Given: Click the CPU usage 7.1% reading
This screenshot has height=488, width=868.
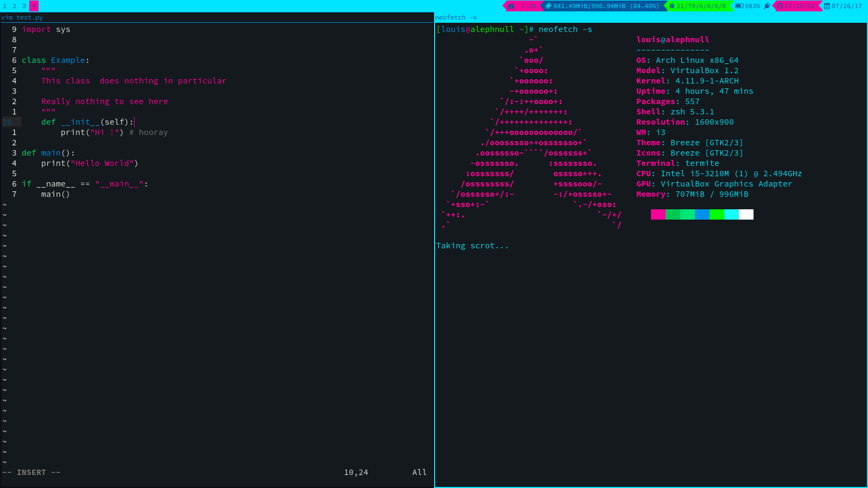Looking at the screenshot, I should tap(528, 6).
